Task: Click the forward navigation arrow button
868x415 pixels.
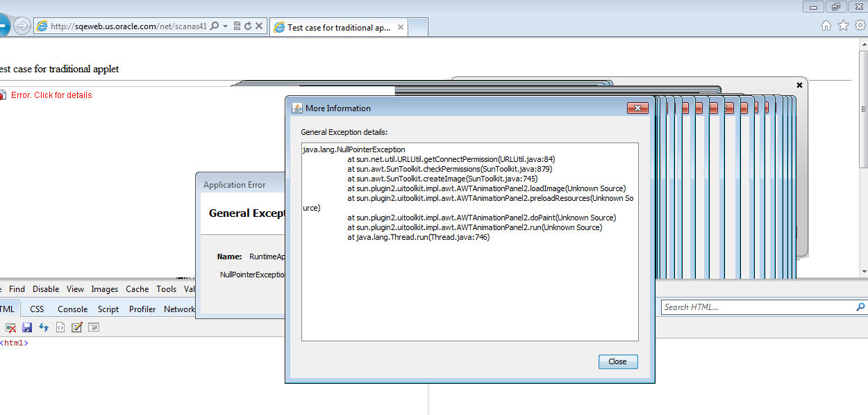Action: 22,26
